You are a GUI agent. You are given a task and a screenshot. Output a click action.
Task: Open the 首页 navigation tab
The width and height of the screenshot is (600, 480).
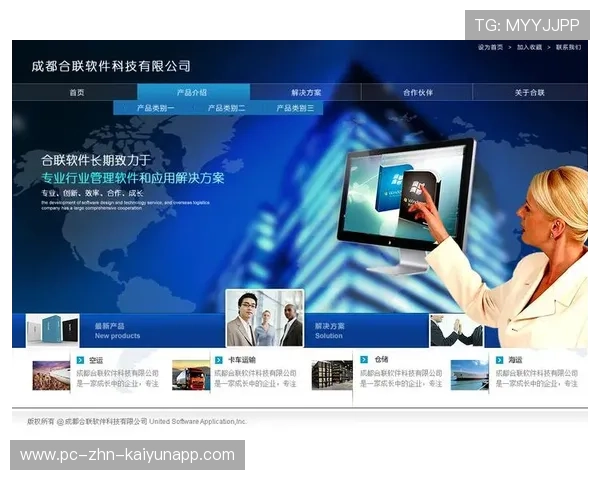[x=77, y=93]
